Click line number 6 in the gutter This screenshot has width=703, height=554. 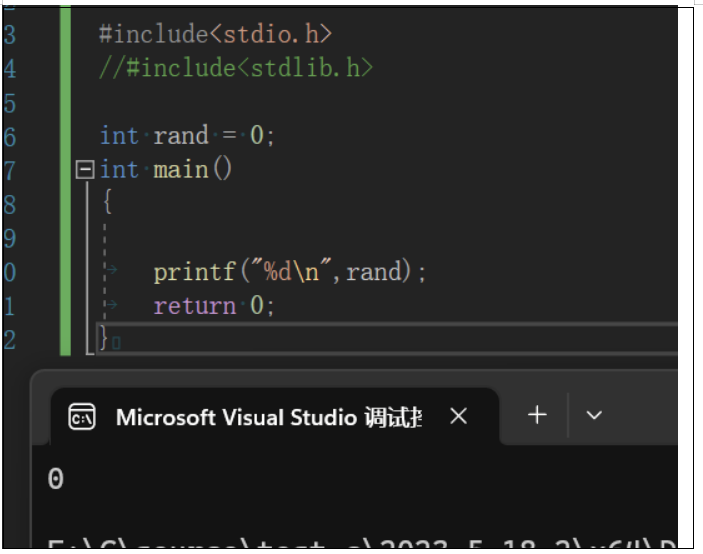coord(10,137)
